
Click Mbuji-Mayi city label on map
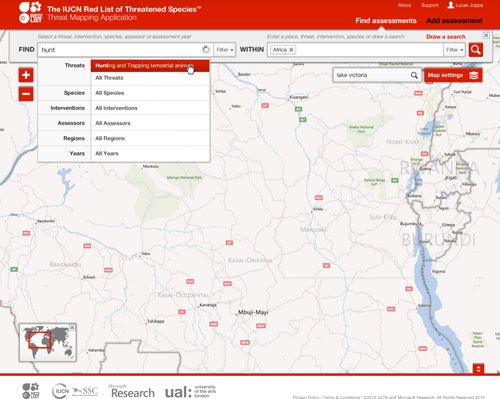[x=253, y=312]
